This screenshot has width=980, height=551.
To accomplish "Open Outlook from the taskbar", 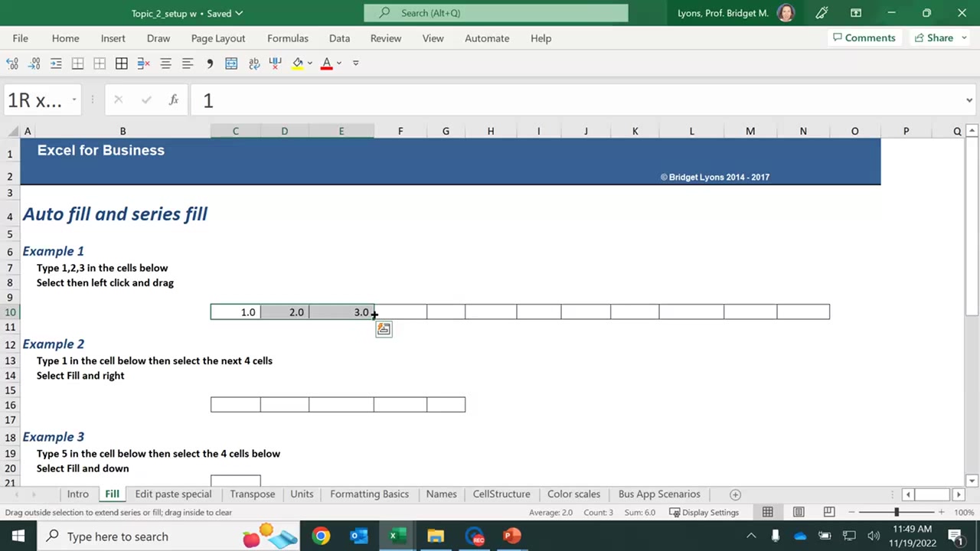I will [x=359, y=536].
